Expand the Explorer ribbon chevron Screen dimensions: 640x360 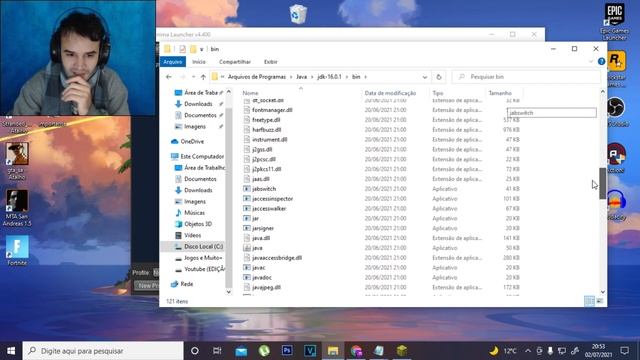coord(591,62)
